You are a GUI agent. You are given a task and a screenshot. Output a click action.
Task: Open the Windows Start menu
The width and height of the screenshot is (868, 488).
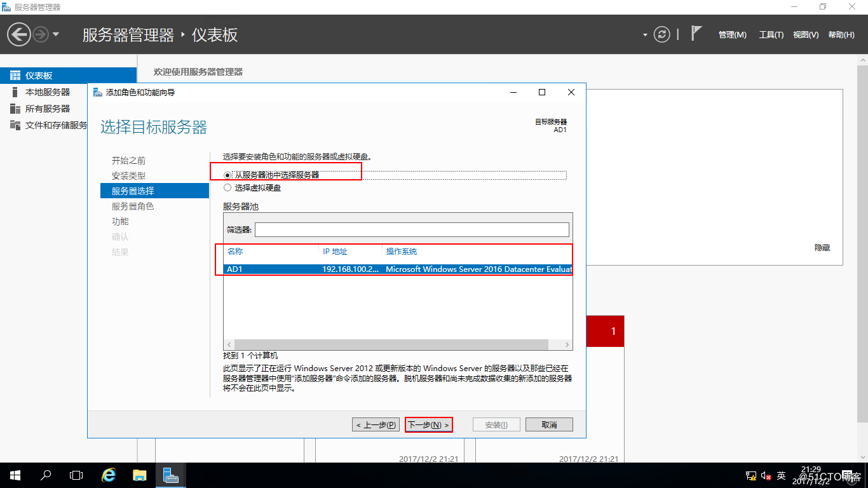15,475
